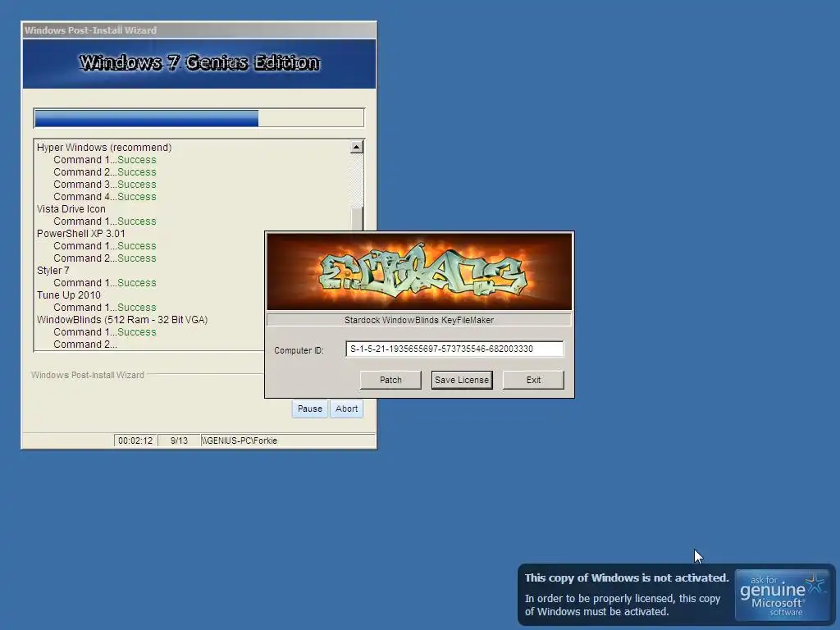
Task: Select the 'Tune Up 2010' log entry
Action: 68,295
